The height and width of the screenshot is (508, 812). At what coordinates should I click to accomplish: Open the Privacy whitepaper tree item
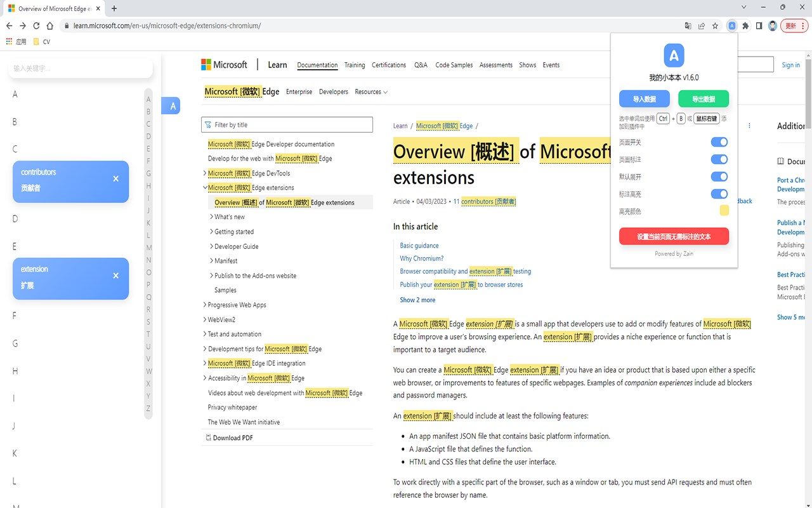pyautogui.click(x=232, y=408)
